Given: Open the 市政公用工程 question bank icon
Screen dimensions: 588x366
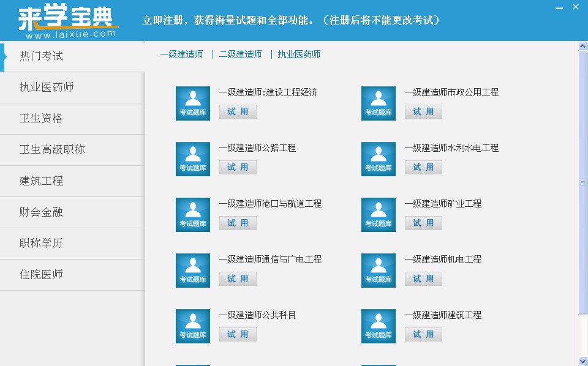Looking at the screenshot, I should (378, 103).
